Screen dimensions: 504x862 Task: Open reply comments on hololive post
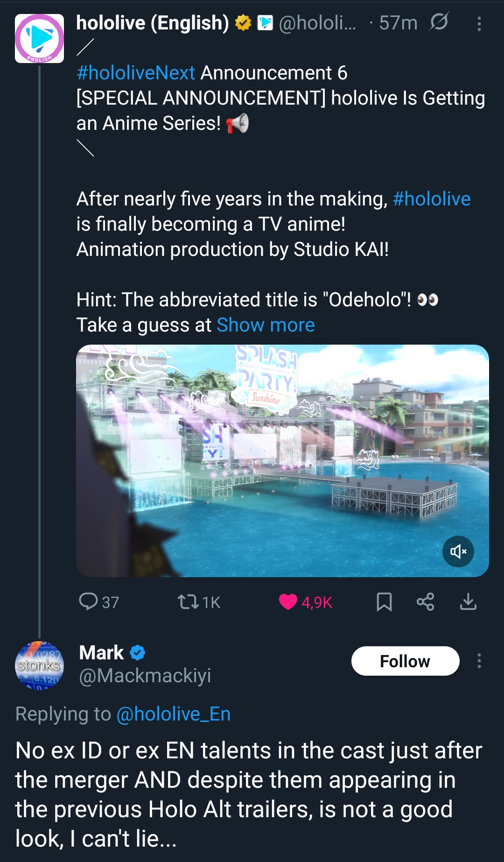click(x=99, y=602)
